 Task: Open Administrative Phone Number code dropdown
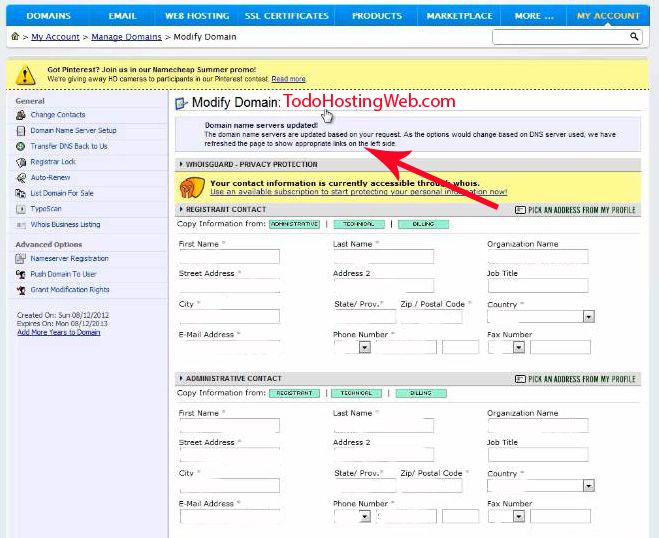365,516
